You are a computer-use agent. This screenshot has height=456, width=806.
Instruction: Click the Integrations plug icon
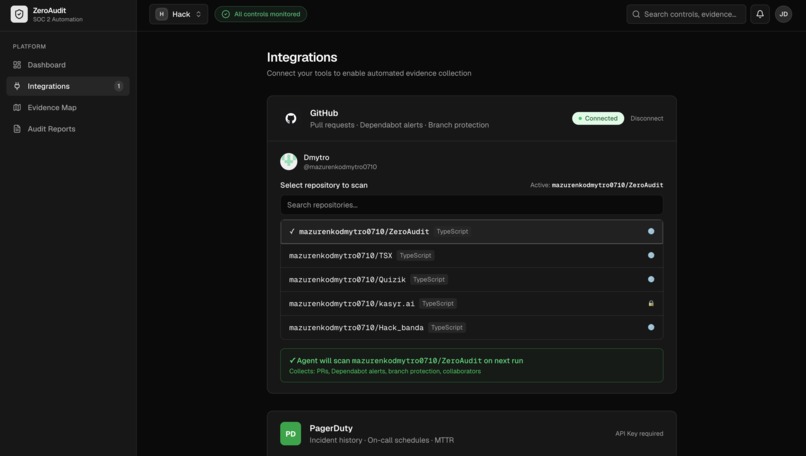point(17,86)
